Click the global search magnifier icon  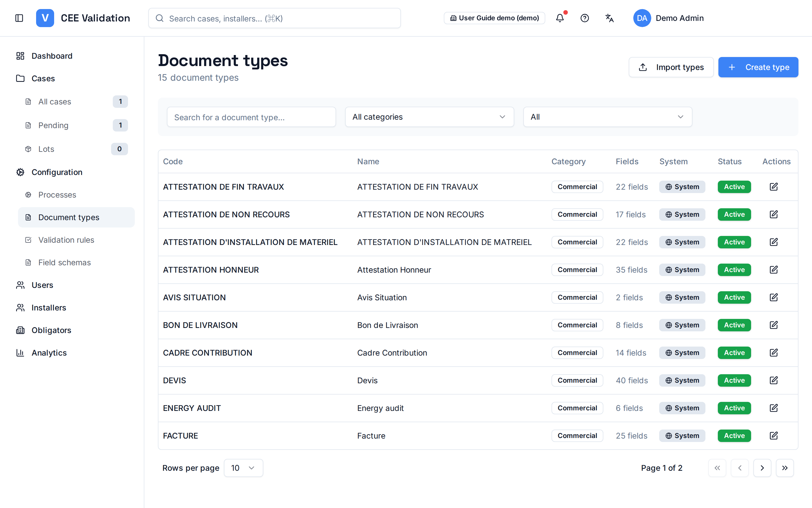[x=160, y=18]
